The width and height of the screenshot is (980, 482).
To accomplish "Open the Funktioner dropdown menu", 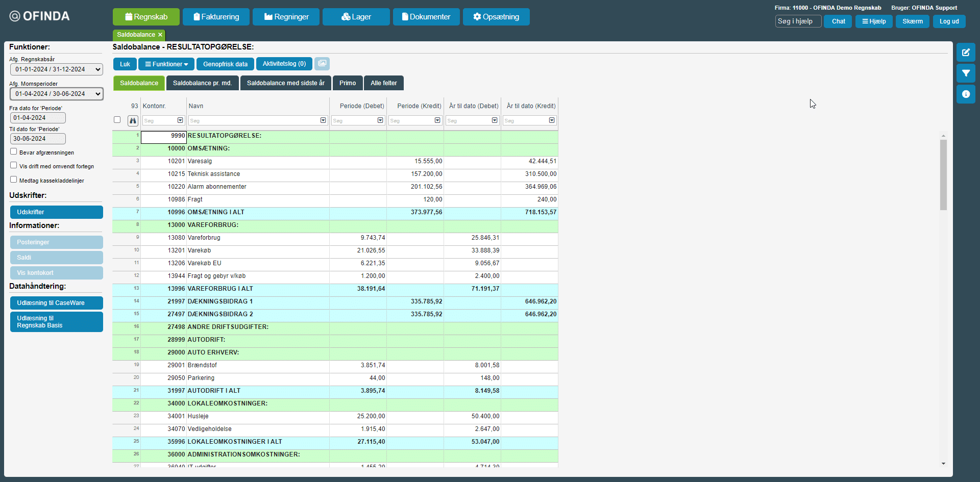I will tap(166, 64).
